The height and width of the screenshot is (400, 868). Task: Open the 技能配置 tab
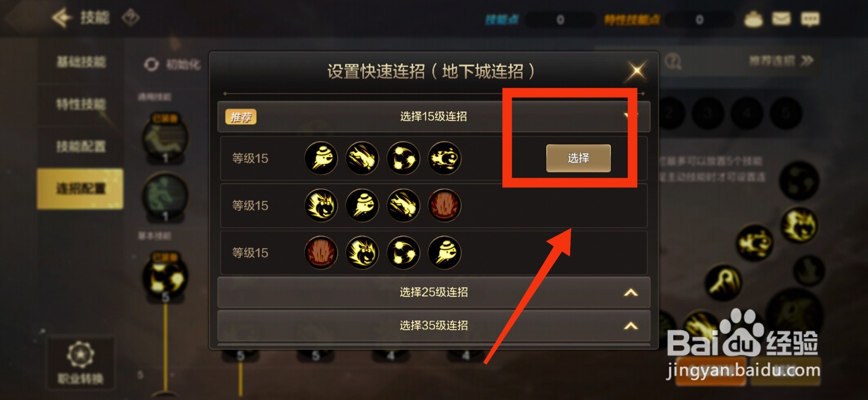pyautogui.click(x=80, y=146)
